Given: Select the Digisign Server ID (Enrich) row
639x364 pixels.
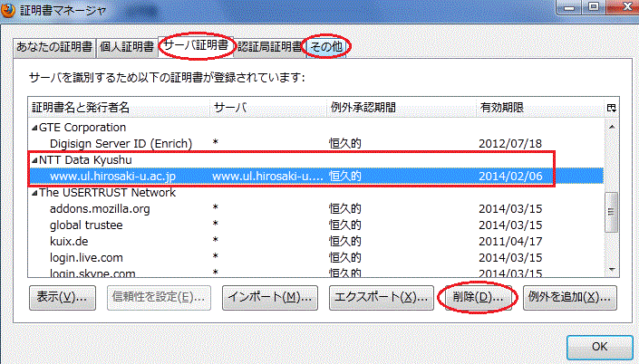Looking at the screenshot, I should click(x=315, y=144).
